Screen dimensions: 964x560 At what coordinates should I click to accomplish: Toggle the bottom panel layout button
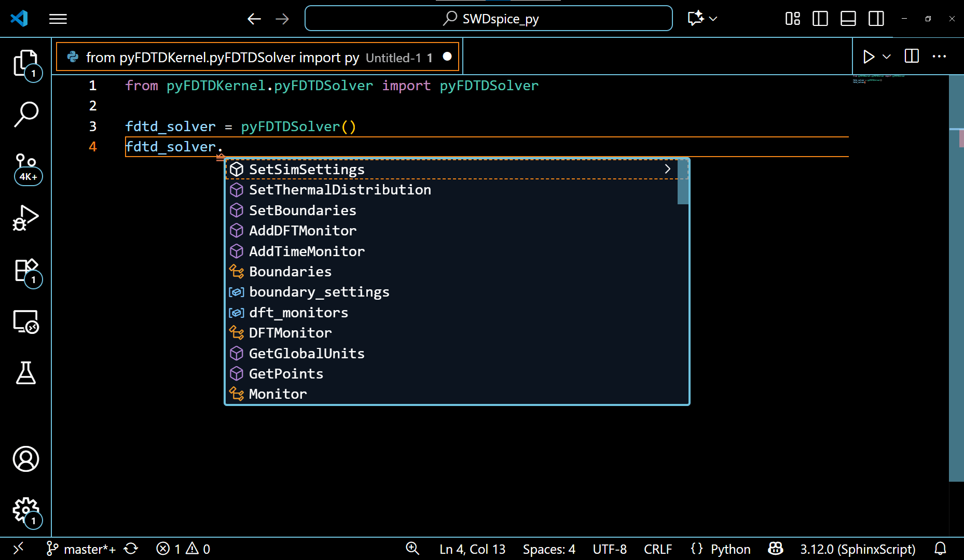848,19
